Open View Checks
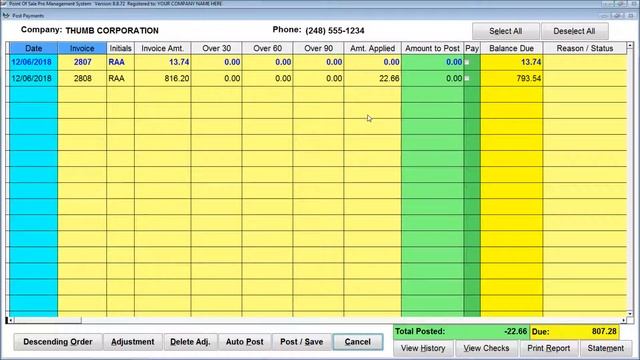The height and width of the screenshot is (360, 640). [486, 348]
